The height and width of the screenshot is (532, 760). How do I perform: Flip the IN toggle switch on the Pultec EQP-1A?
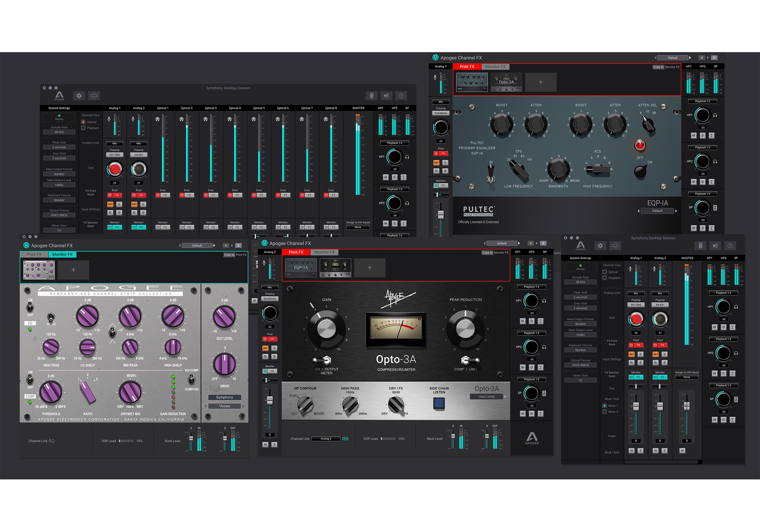tap(491, 173)
